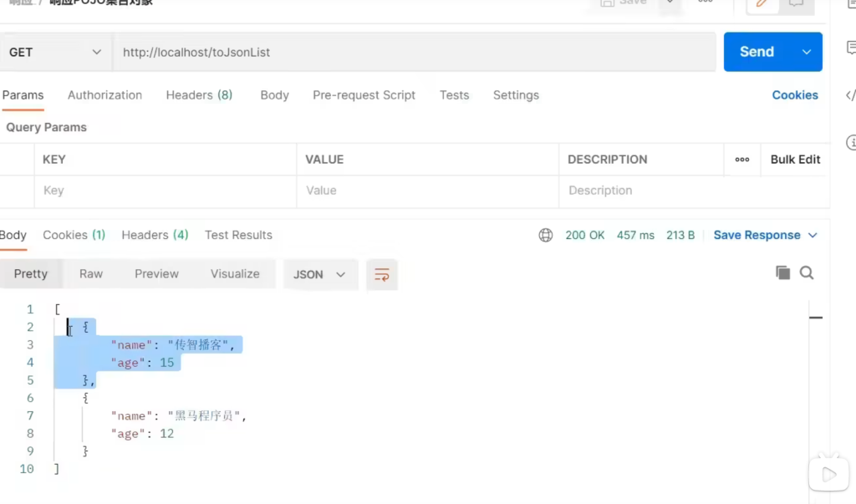
Task: Expand the Send button dropdown arrow
Action: coord(807,52)
